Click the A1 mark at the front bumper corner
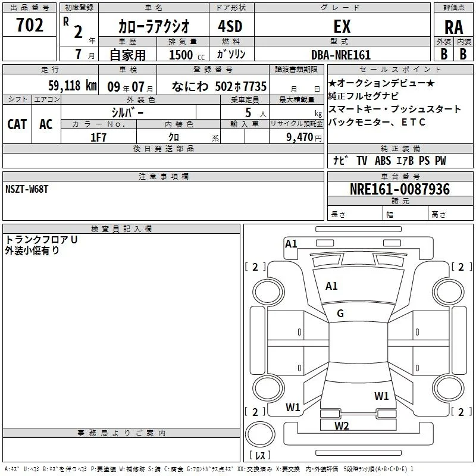 pos(291,244)
